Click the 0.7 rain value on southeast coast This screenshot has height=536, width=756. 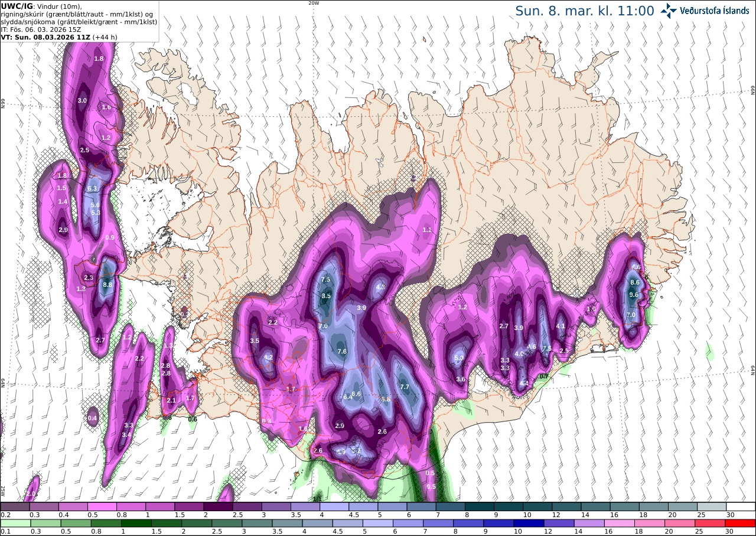545,376
